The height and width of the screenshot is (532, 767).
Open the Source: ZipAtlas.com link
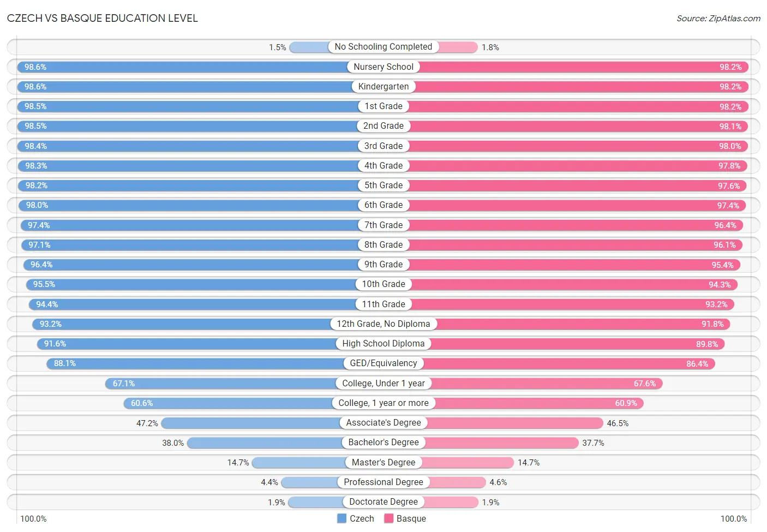click(x=718, y=18)
